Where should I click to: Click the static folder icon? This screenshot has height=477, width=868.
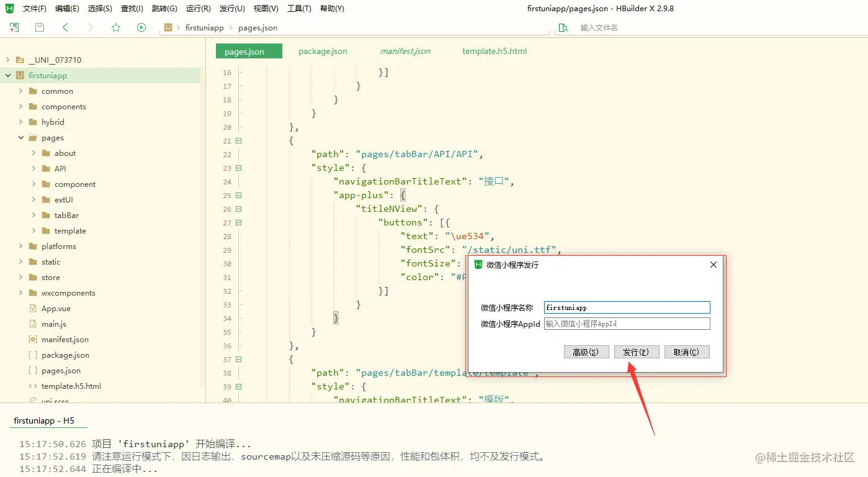(x=33, y=262)
